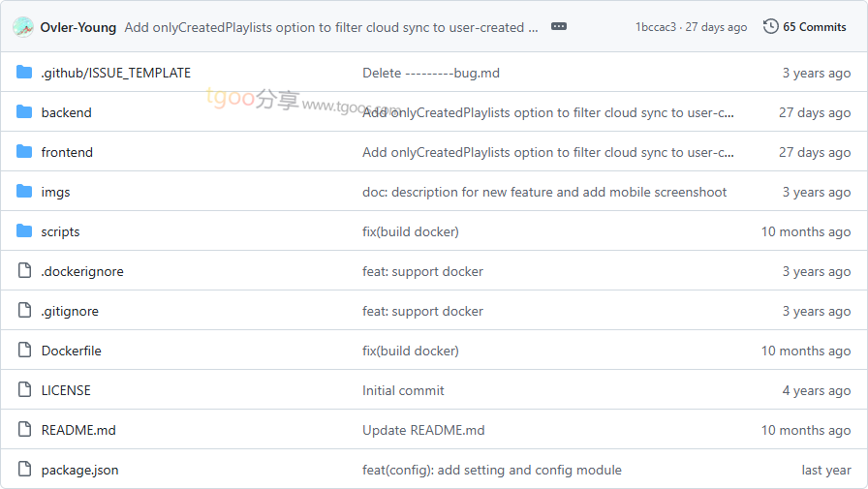Click the imgs folder icon
The image size is (868, 489).
(24, 192)
